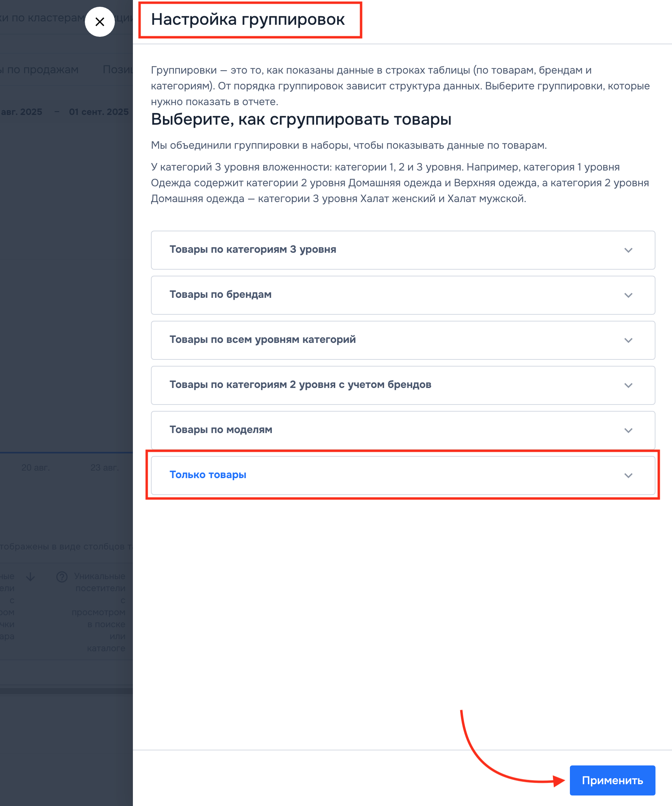Click the 20 авг. label on the chart axis

(x=35, y=468)
